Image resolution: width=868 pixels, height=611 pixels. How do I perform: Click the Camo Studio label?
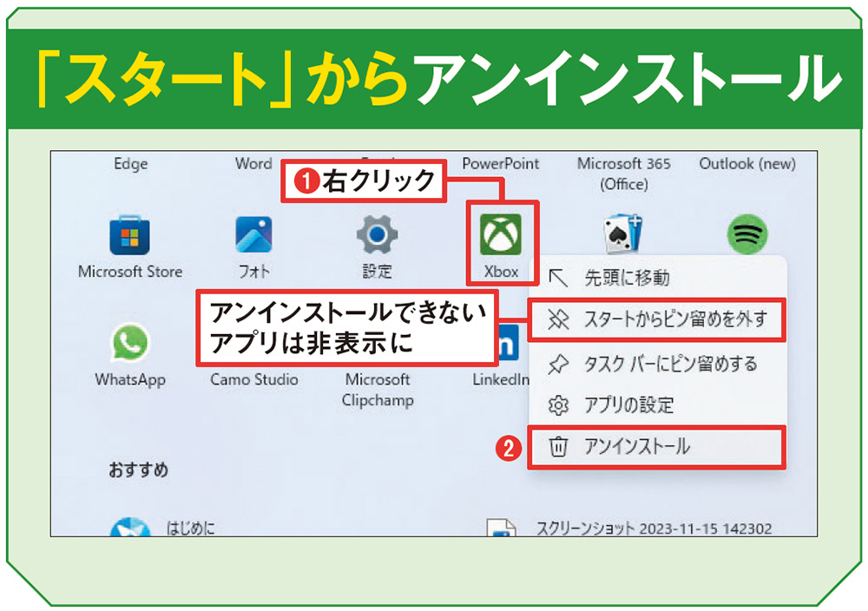pyautogui.click(x=254, y=379)
